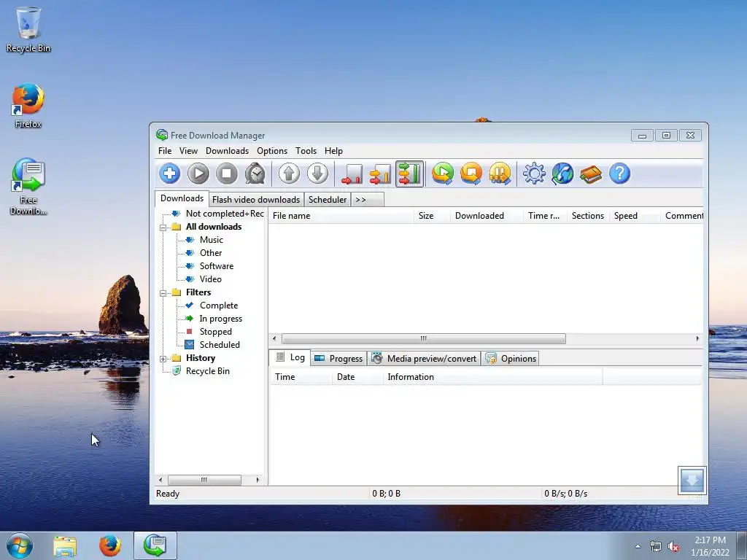747x560 pixels.
Task: Choose the In progress filter
Action: coord(220,319)
